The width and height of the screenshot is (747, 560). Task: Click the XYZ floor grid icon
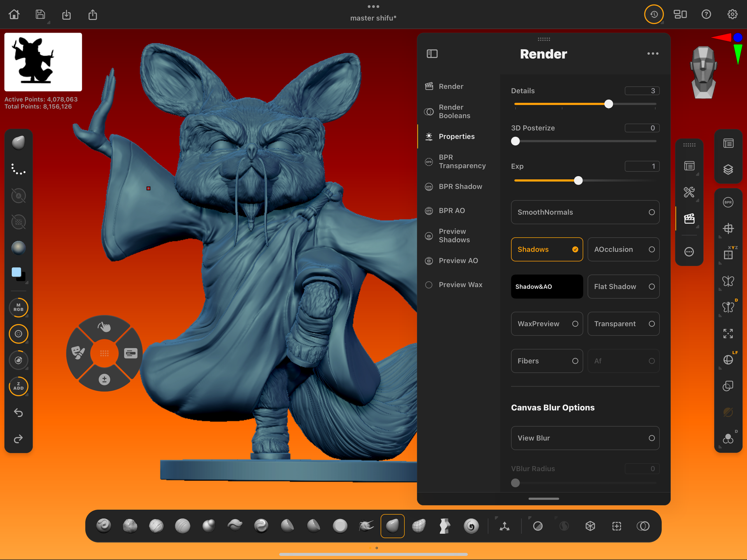click(x=728, y=253)
